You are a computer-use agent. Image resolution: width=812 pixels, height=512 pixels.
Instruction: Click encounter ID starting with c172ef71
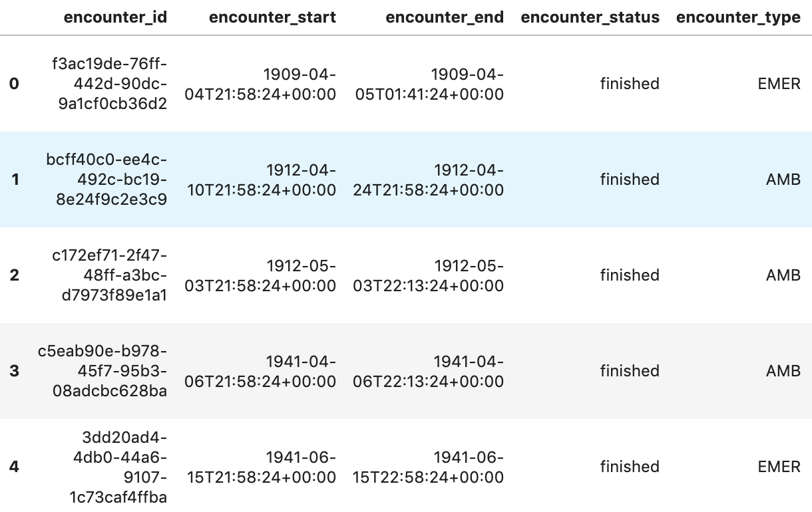(x=109, y=275)
